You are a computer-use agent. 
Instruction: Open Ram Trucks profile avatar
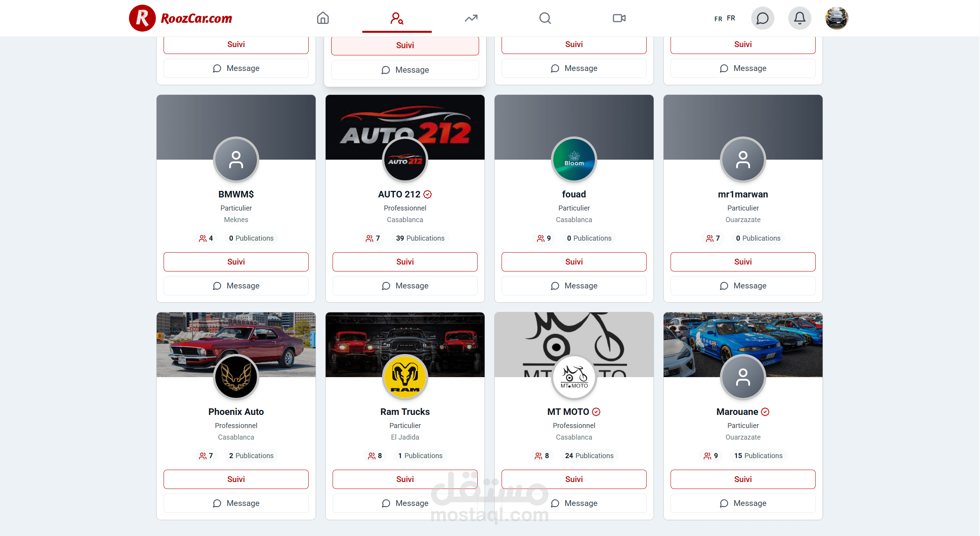(x=405, y=377)
